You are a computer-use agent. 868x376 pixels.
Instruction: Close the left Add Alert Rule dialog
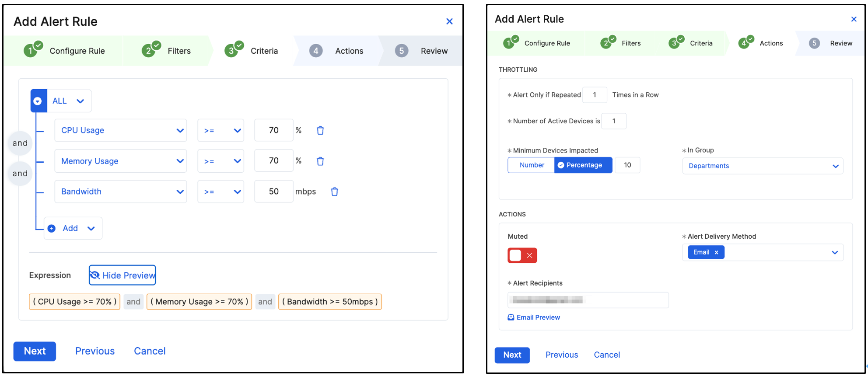(x=449, y=21)
